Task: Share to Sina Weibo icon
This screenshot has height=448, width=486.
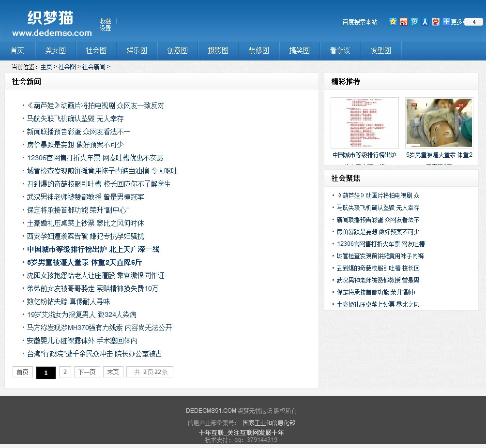Action: pyautogui.click(x=404, y=22)
